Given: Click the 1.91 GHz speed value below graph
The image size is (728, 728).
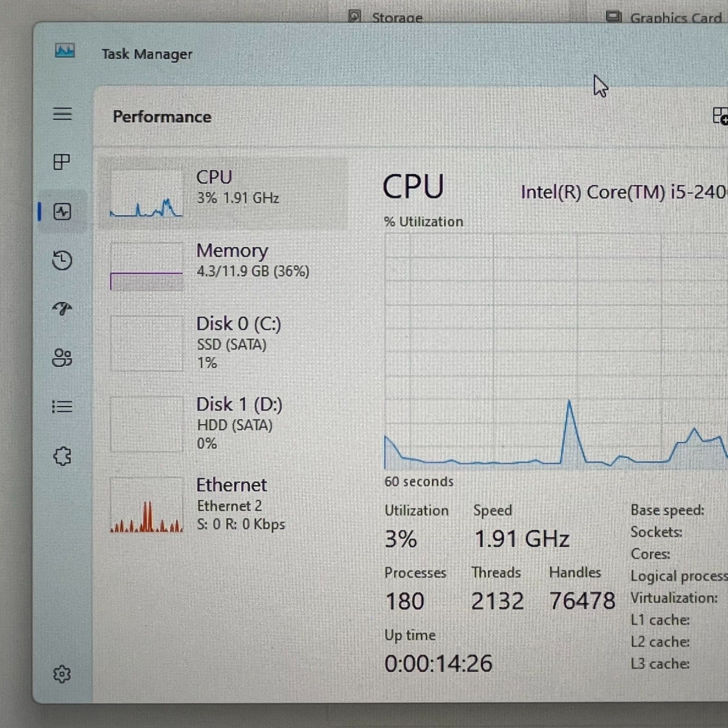Looking at the screenshot, I should click(522, 539).
